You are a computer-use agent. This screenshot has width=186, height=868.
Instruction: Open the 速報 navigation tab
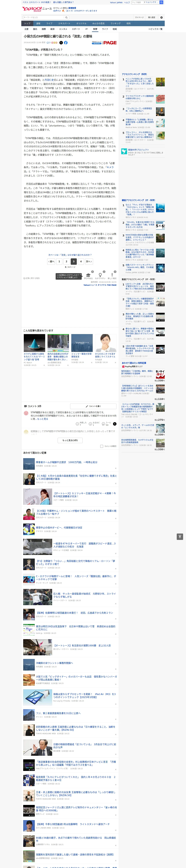38,24
